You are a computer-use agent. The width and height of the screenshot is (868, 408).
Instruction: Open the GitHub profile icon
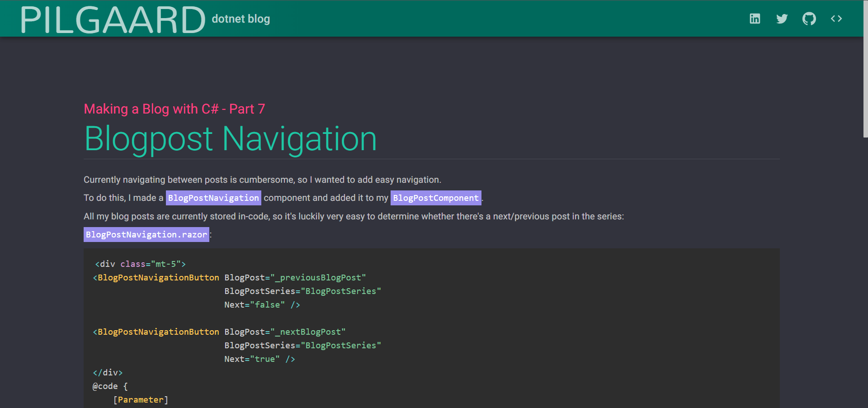pos(809,19)
